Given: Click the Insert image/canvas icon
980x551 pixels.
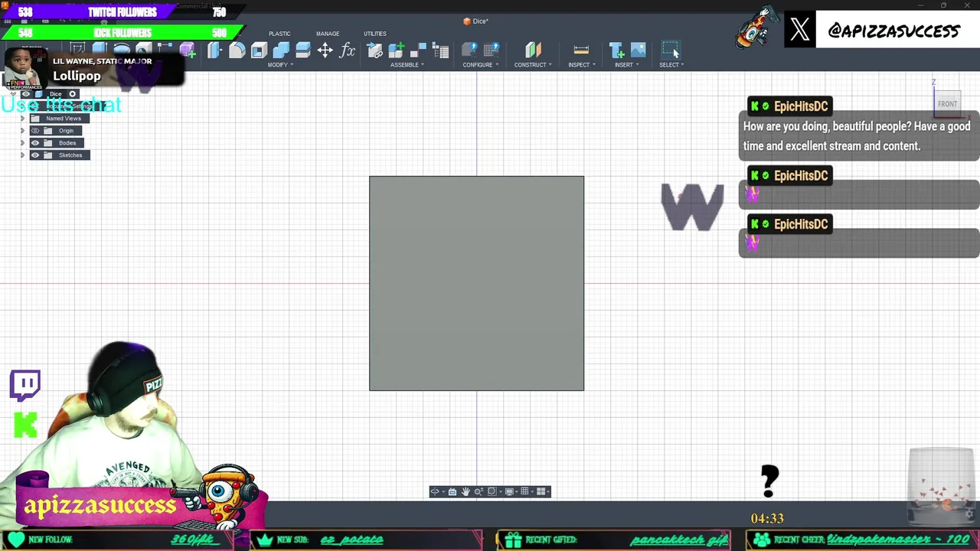Looking at the screenshot, I should pyautogui.click(x=639, y=51).
